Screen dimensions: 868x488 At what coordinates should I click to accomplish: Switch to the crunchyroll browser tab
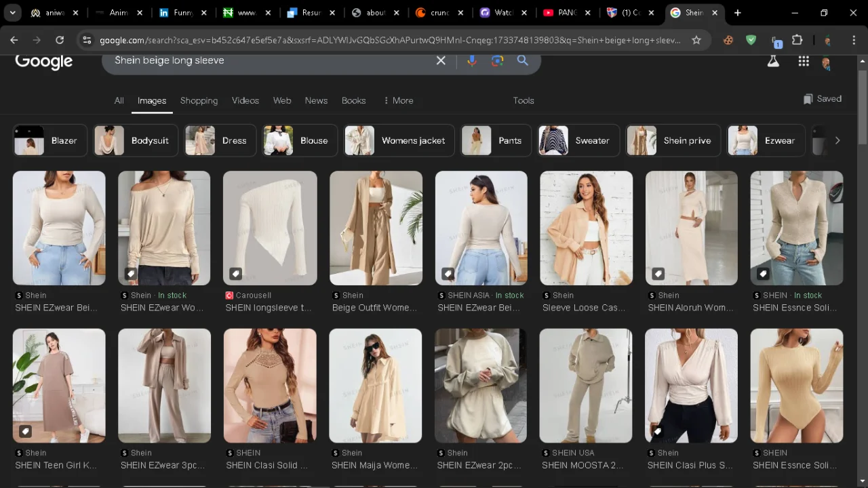(439, 12)
